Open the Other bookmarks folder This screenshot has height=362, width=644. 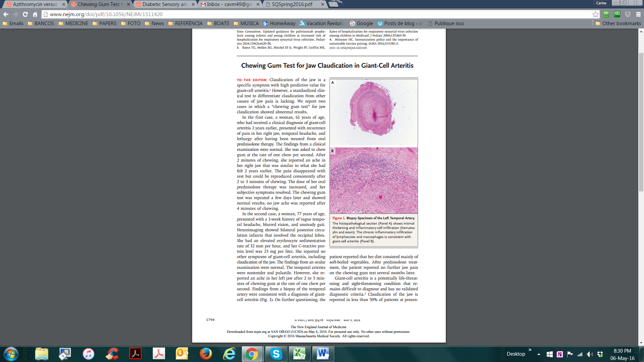tap(618, 23)
